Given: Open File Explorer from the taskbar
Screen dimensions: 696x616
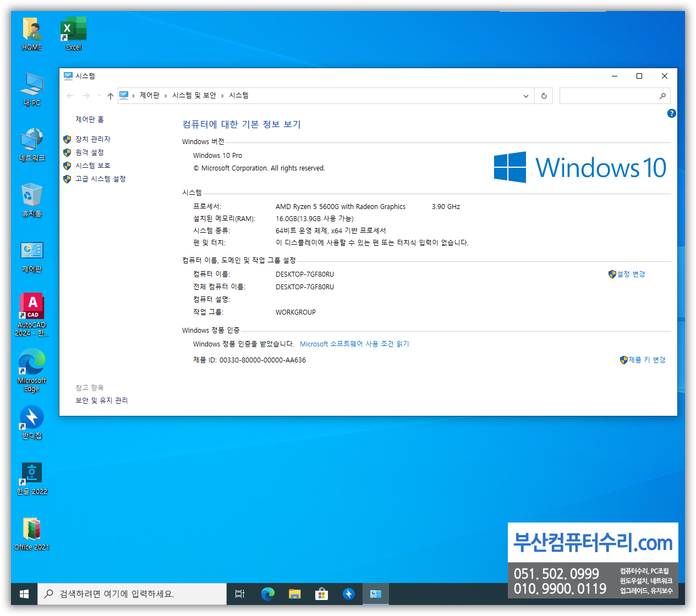Looking at the screenshot, I should point(295,594).
